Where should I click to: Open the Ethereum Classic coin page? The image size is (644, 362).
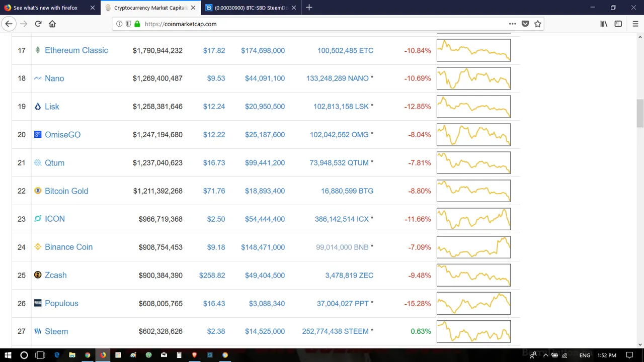(x=76, y=50)
